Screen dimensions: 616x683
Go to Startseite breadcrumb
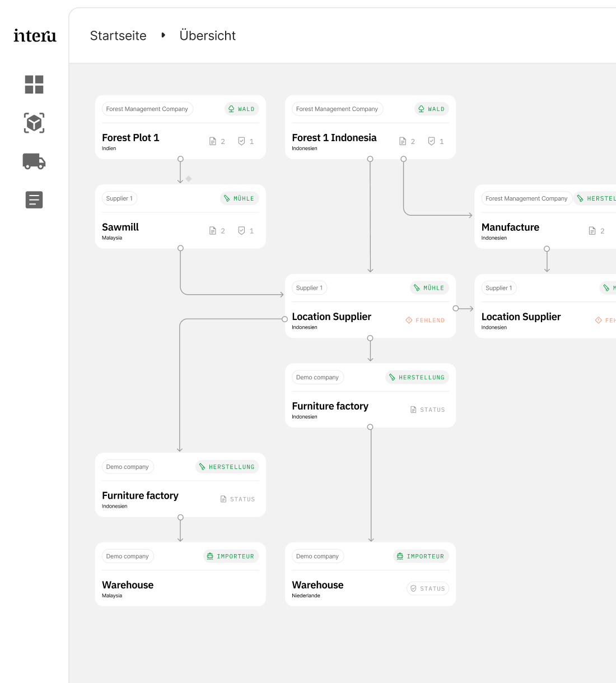pyautogui.click(x=118, y=36)
